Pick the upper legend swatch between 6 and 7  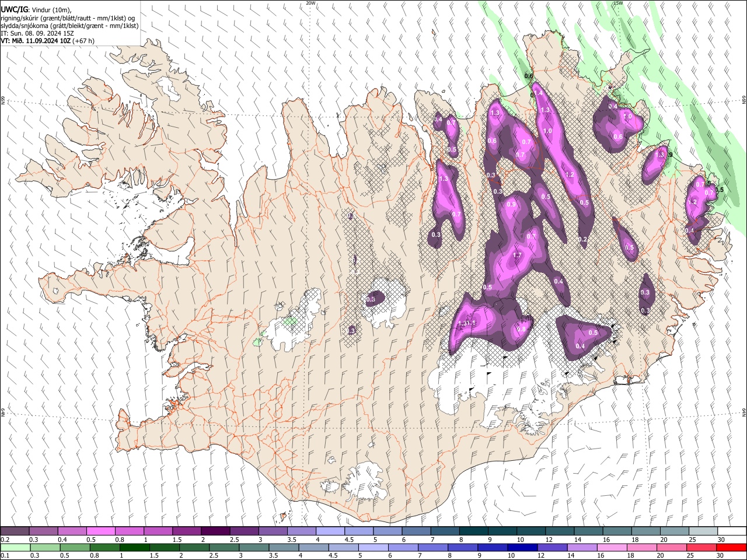(x=416, y=531)
